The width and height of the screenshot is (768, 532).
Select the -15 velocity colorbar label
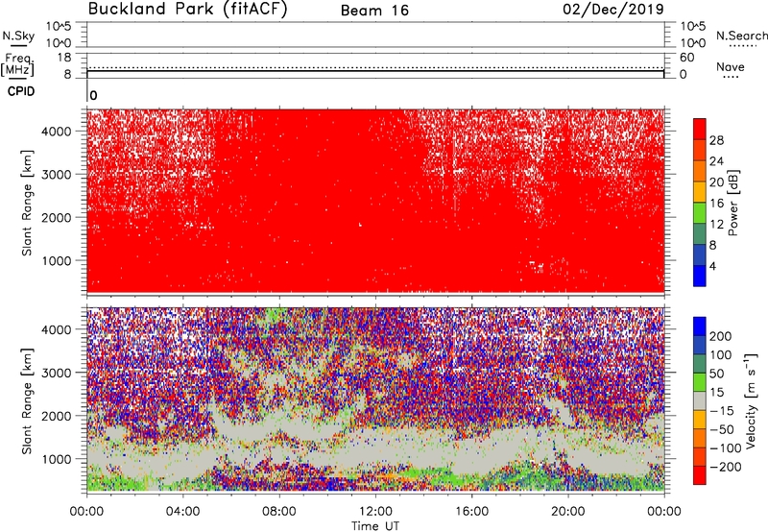click(x=722, y=411)
